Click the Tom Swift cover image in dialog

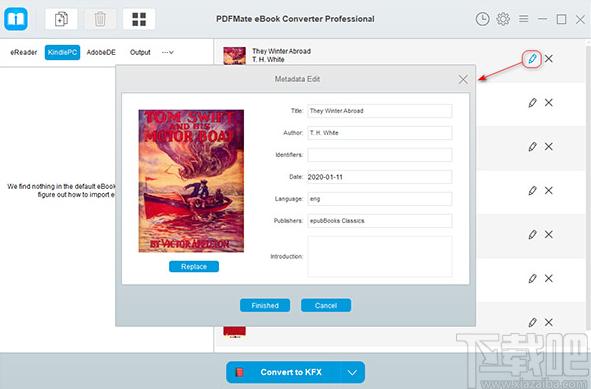click(191, 181)
